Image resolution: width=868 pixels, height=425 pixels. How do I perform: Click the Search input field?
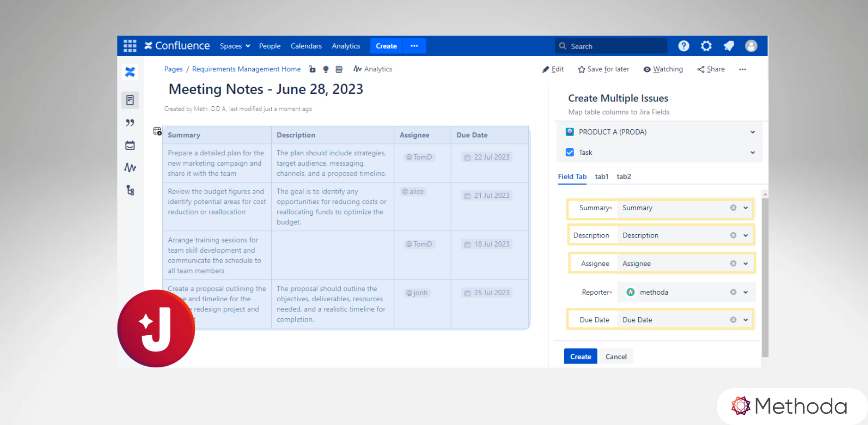[611, 46]
